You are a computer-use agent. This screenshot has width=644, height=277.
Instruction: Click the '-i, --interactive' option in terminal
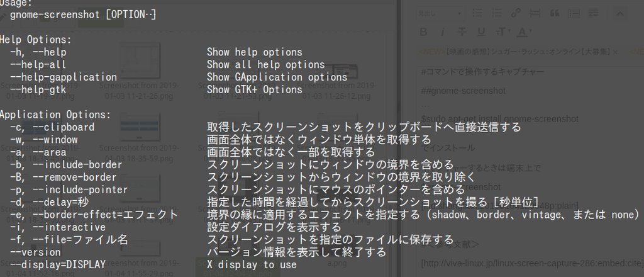pos(58,227)
